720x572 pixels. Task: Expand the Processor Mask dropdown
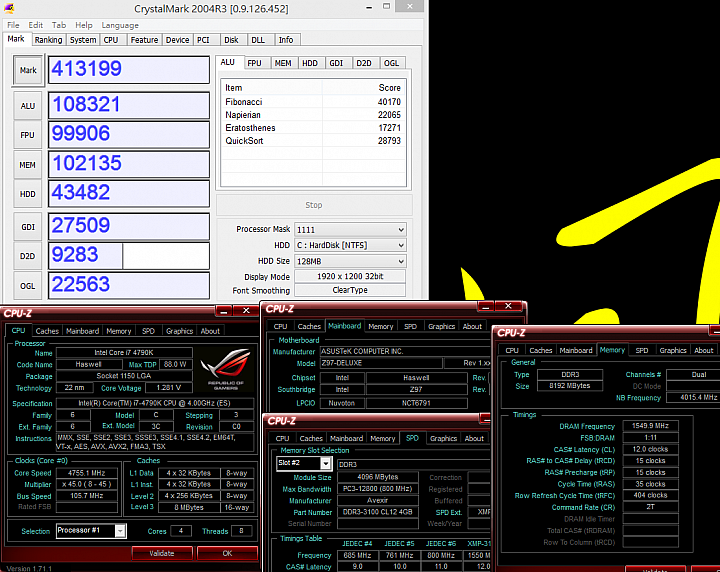click(x=350, y=229)
